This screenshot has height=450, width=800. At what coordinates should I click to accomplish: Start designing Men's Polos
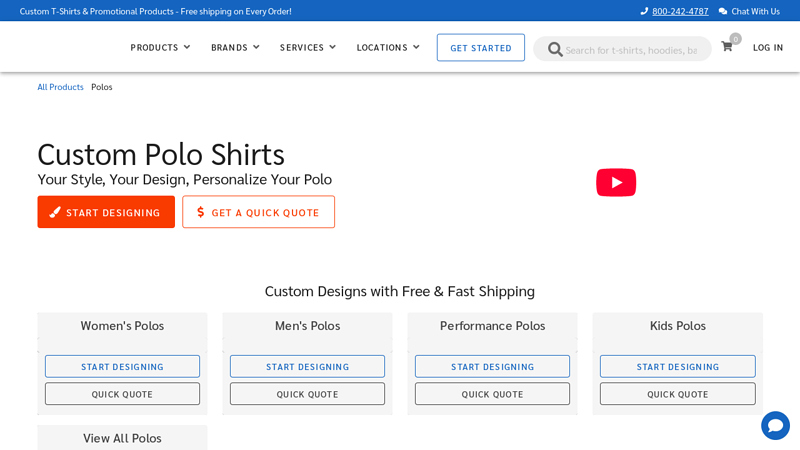tap(308, 366)
